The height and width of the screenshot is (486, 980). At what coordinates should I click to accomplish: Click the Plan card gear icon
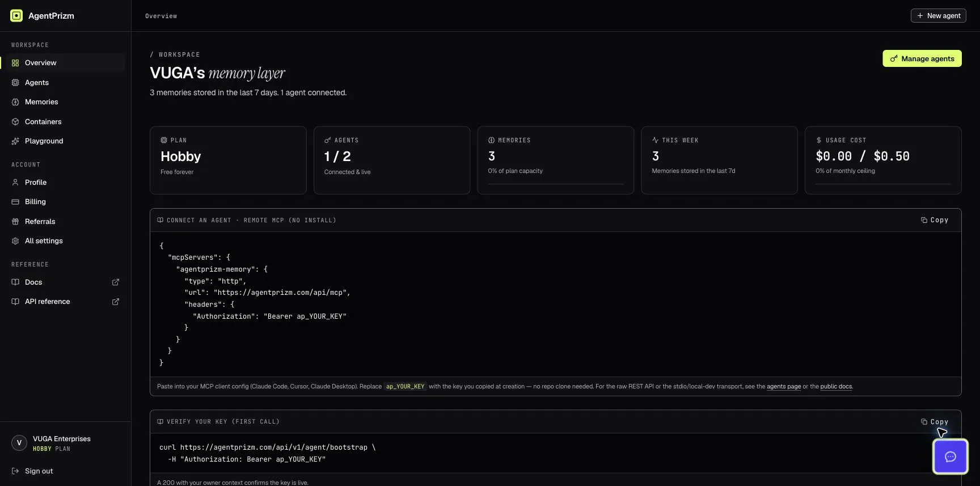click(x=164, y=140)
